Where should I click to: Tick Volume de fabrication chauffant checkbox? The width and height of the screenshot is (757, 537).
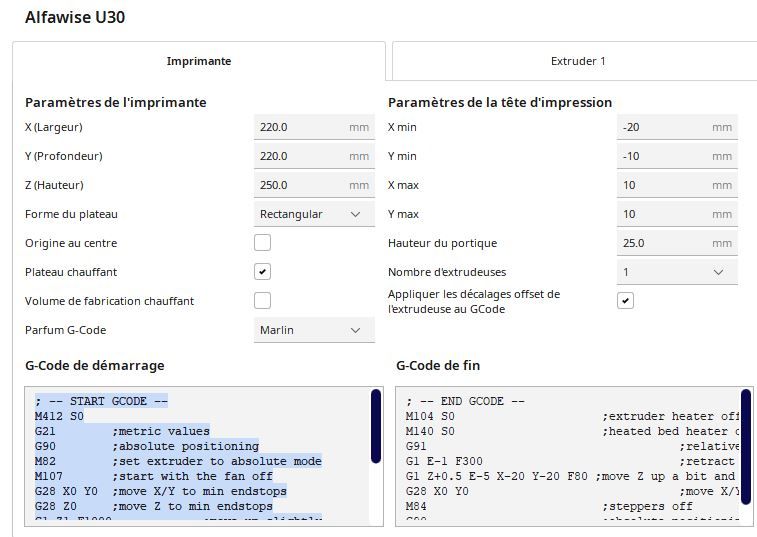point(262,301)
